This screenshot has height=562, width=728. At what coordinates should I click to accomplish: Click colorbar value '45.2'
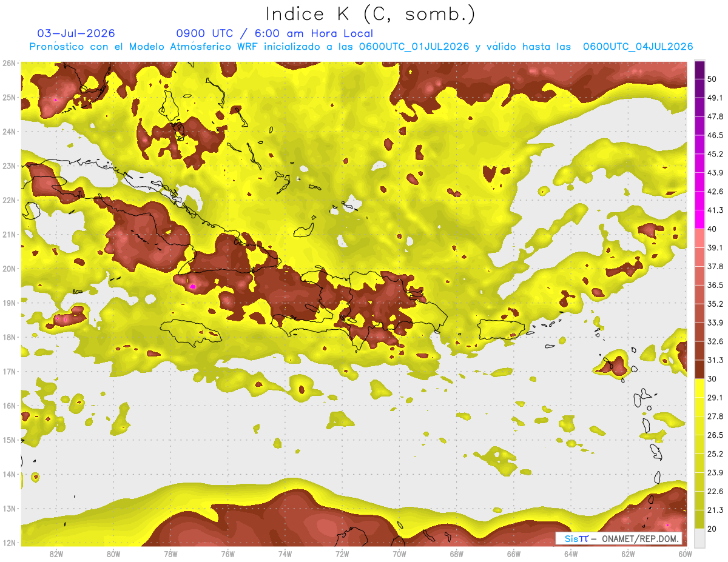coord(715,154)
